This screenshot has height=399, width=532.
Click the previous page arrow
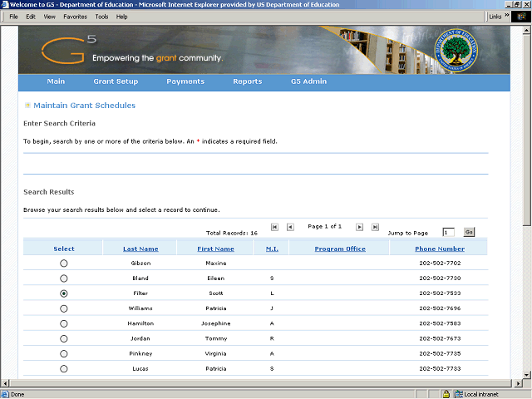290,227
